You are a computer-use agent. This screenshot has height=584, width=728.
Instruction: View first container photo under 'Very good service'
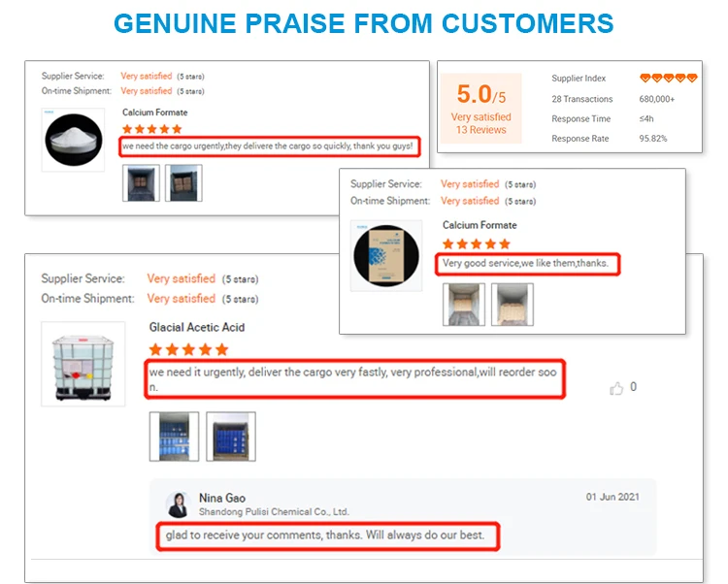(464, 305)
